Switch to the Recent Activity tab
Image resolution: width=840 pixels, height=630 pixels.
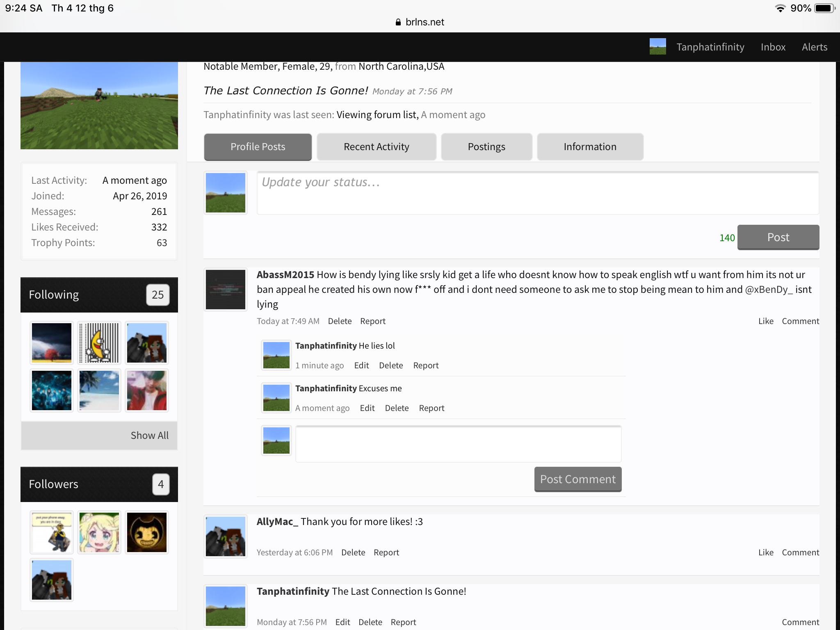[377, 147]
